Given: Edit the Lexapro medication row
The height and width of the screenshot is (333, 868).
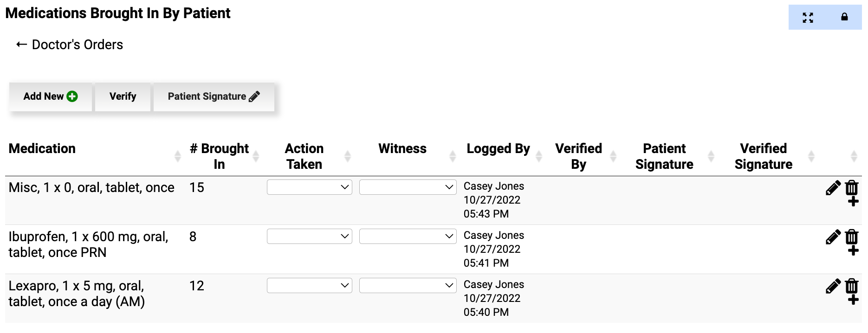Looking at the screenshot, I should tap(833, 286).
